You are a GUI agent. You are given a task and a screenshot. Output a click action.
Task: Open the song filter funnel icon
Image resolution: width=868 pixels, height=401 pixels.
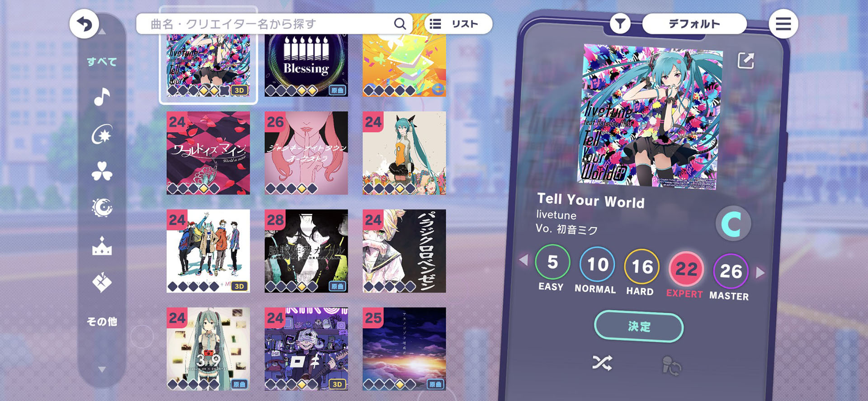(620, 24)
